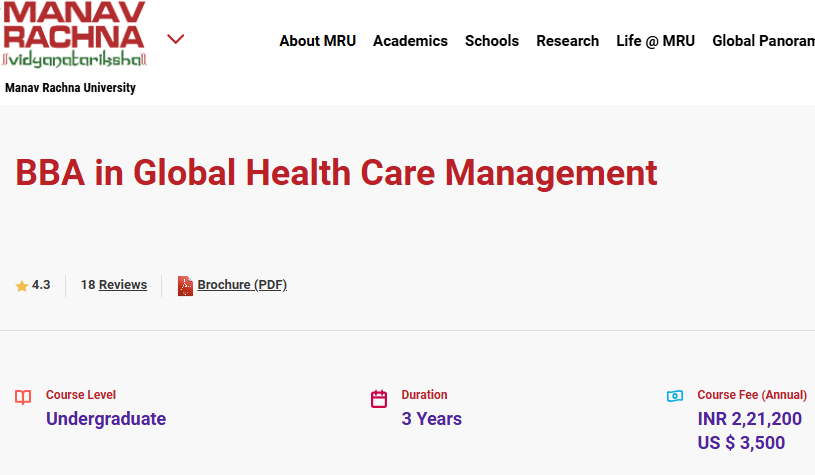Viewport: 815px width, 475px height.
Task: Open Global Panorama navigation item
Action: click(762, 41)
